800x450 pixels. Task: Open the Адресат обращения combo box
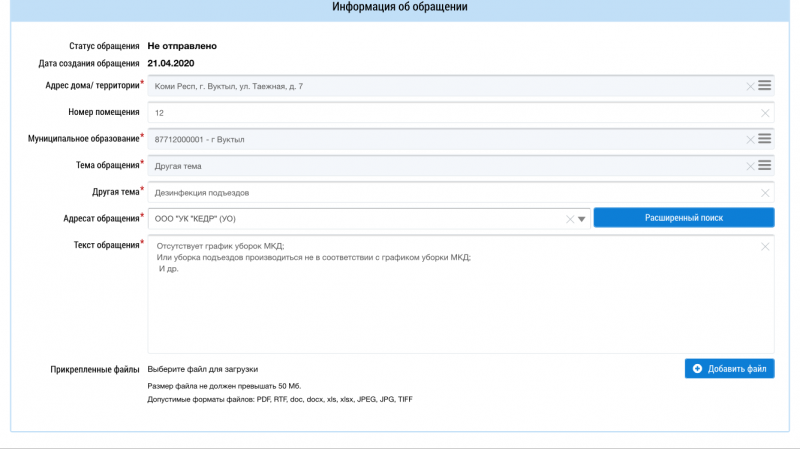369,219
